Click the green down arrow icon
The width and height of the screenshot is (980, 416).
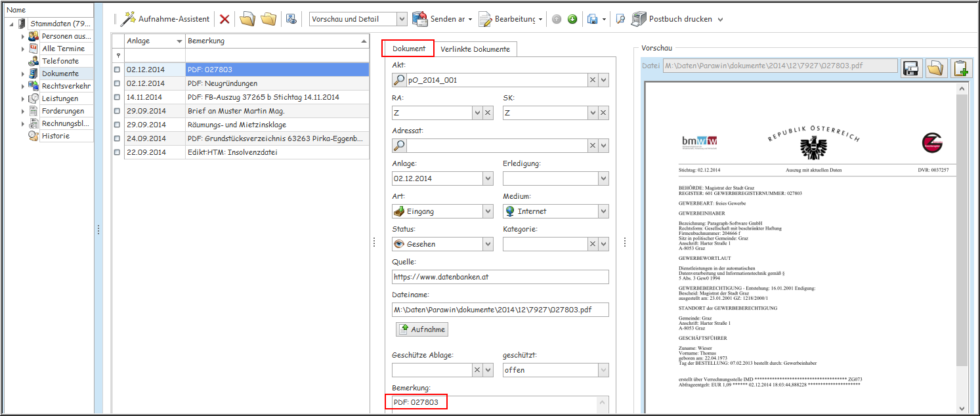click(x=572, y=19)
